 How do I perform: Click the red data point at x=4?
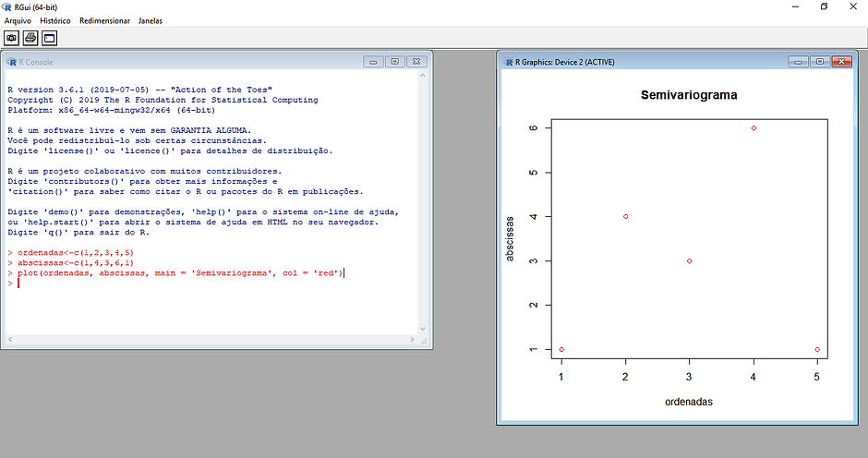click(x=753, y=128)
